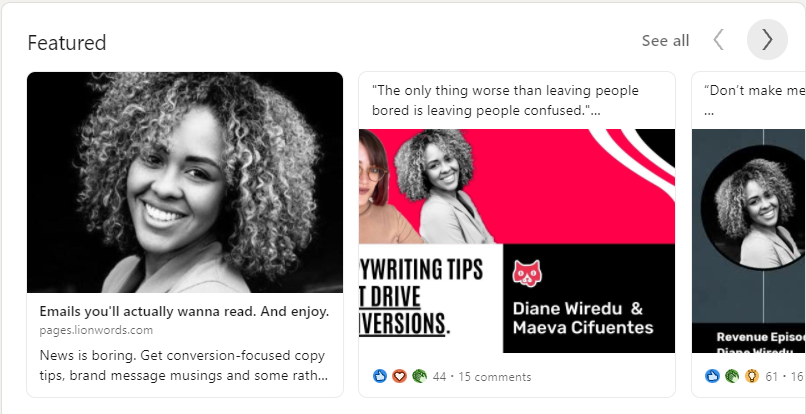This screenshot has height=414, width=806.
Task: Open the pages.lionwords.com link
Action: click(x=96, y=330)
